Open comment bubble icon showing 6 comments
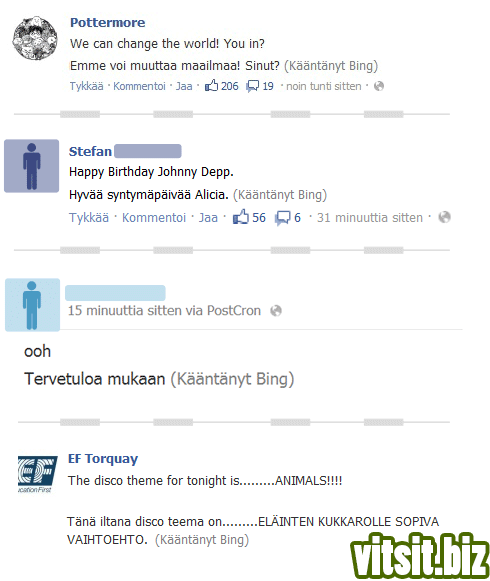The width and height of the screenshot is (490, 581). 283,218
